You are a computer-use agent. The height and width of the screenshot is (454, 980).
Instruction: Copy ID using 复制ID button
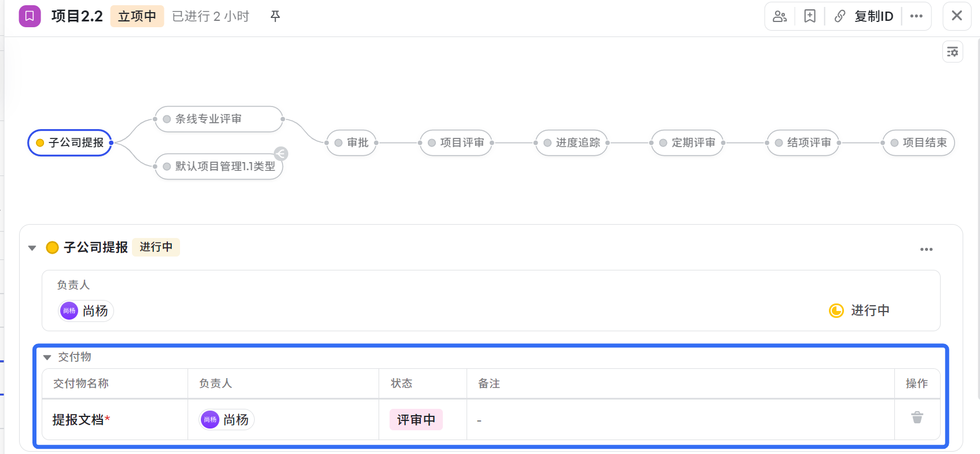[x=864, y=16]
